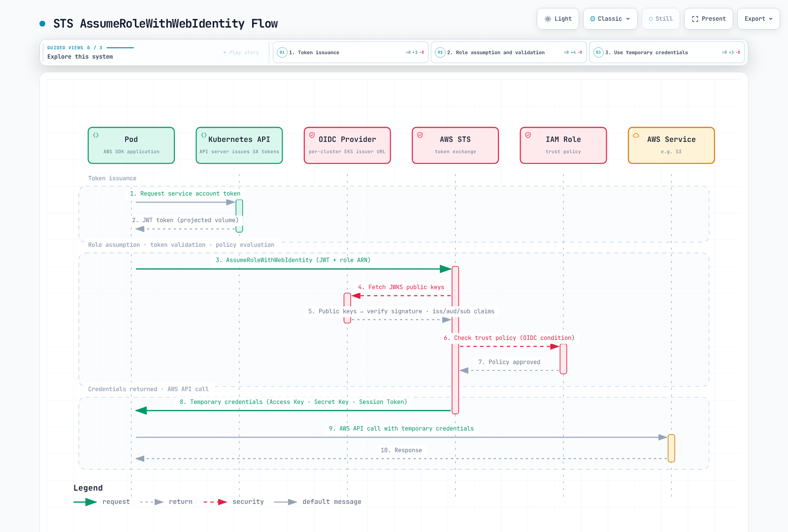788x532 pixels.
Task: Click the Export chevron arrow
Action: point(771,19)
